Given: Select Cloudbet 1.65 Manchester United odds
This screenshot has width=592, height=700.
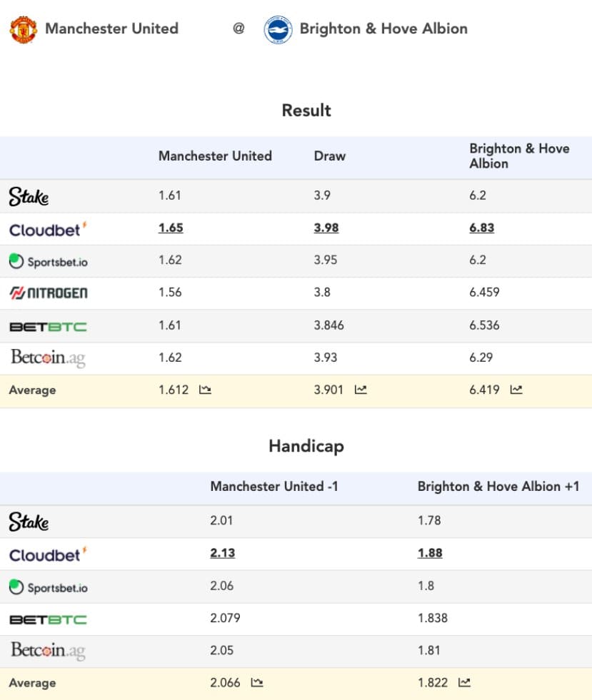Looking at the screenshot, I should pyautogui.click(x=171, y=228).
